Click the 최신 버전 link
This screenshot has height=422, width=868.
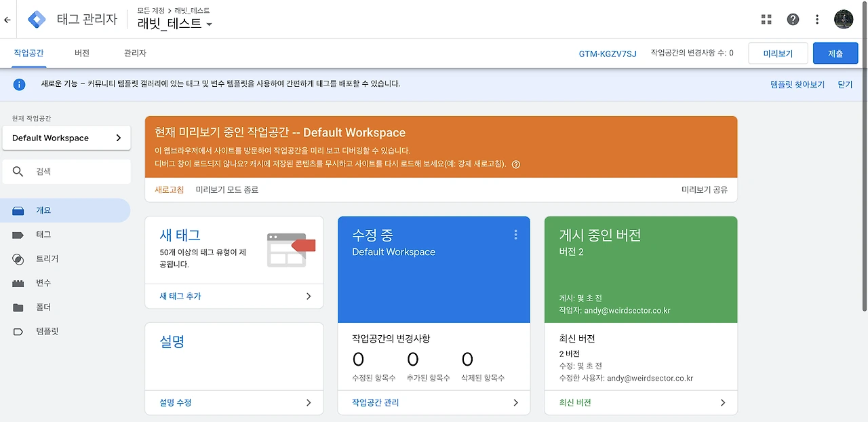(x=575, y=402)
